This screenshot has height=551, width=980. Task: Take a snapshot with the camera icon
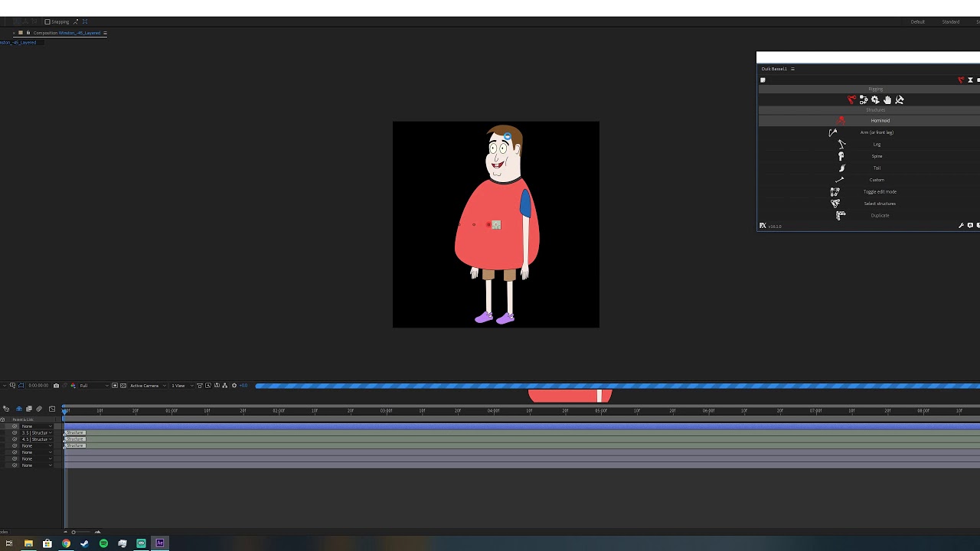point(56,386)
